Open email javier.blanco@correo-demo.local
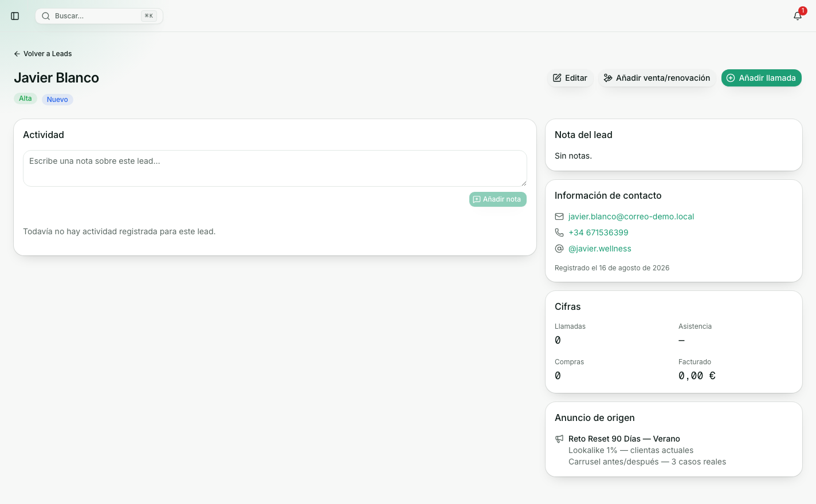The image size is (816, 504). 631,216
